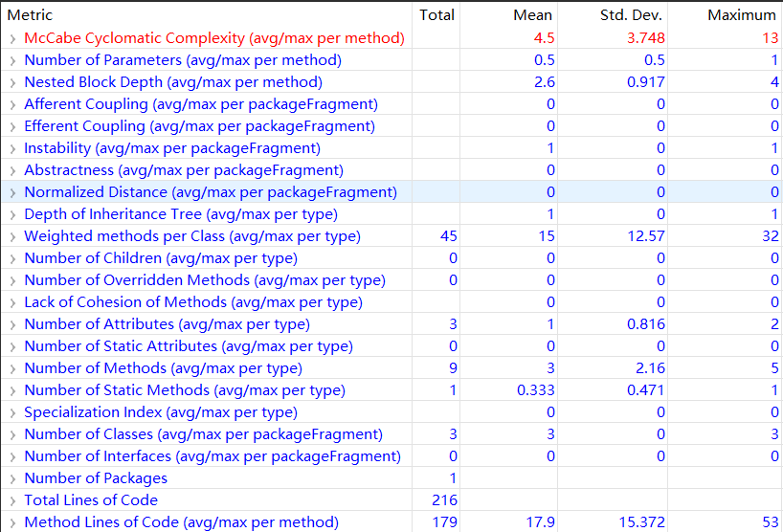Sort by the Total column header

(436, 15)
